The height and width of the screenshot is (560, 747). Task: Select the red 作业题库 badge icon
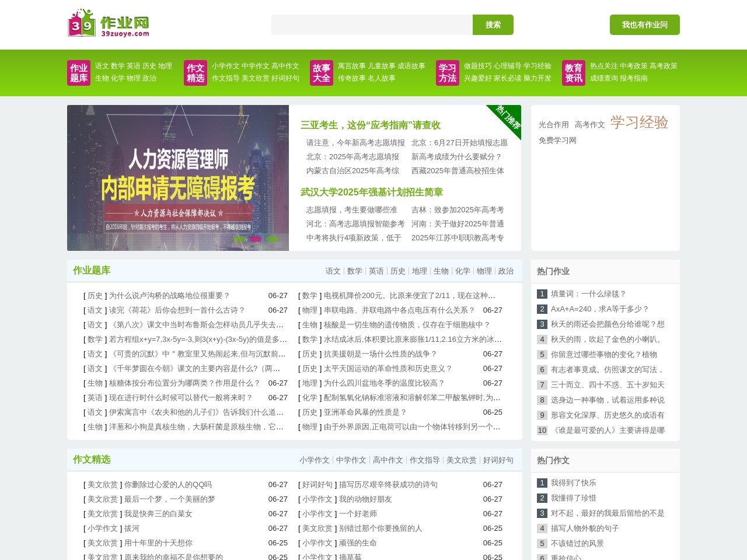coord(79,72)
